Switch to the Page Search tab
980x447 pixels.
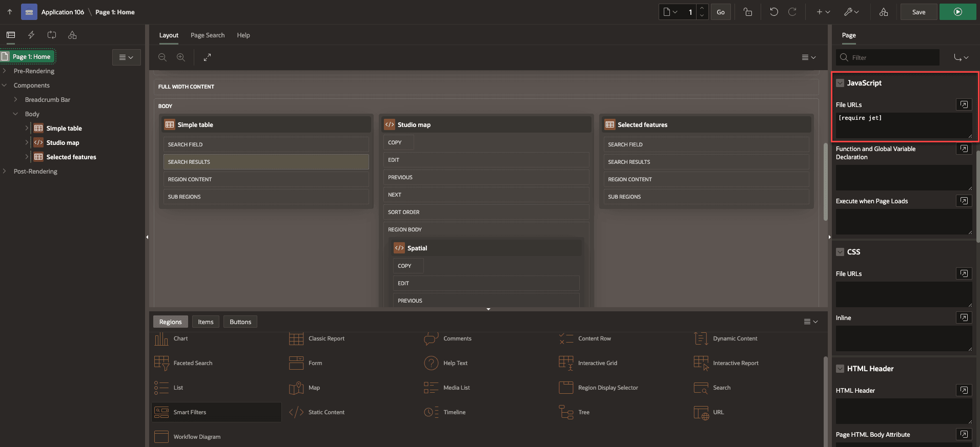(x=208, y=35)
